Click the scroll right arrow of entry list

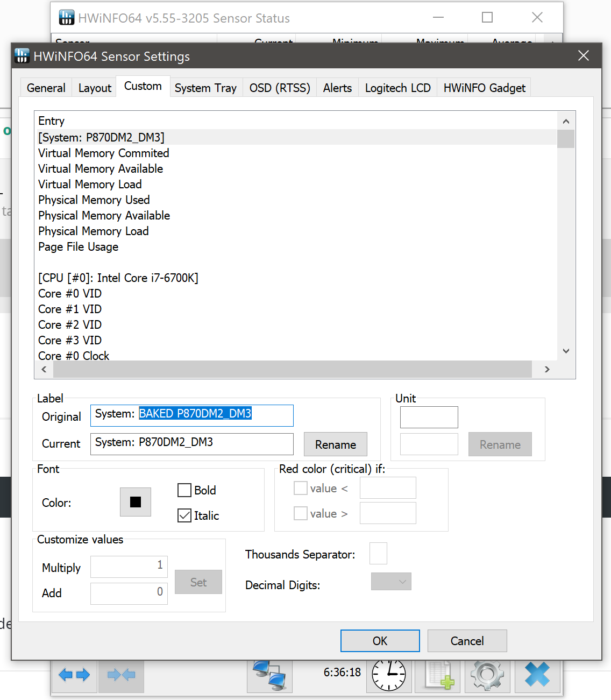pyautogui.click(x=547, y=369)
